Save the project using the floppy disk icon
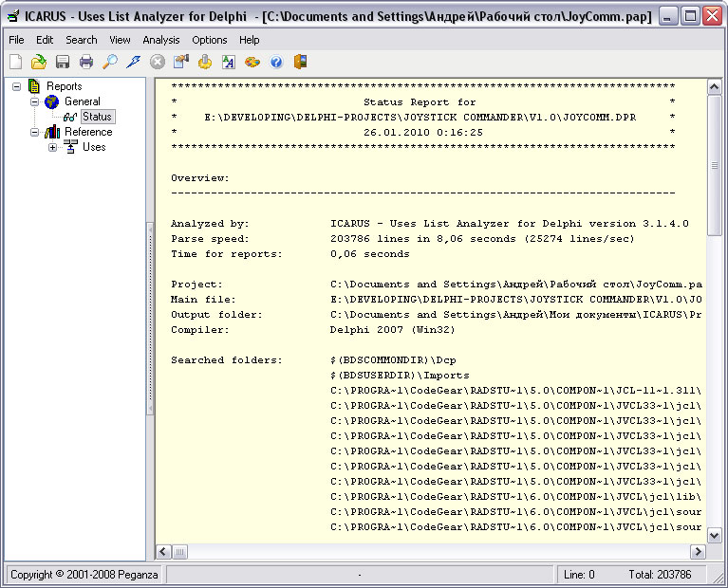Viewport: 728px width, 588px height. pos(63,62)
